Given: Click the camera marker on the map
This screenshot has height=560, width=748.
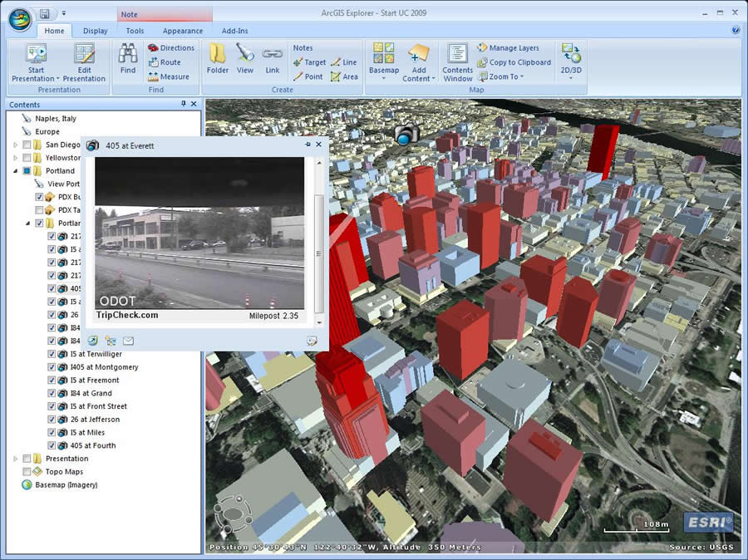Looking at the screenshot, I should click(406, 134).
